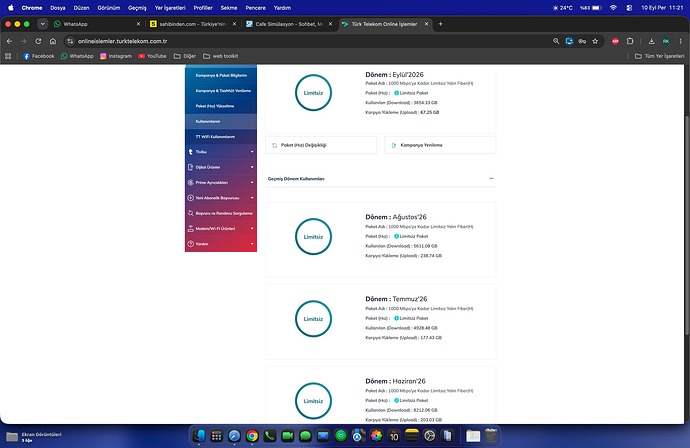Image resolution: width=690 pixels, height=448 pixels.
Task: Bookmark this page with the star icon
Action: coord(595,41)
